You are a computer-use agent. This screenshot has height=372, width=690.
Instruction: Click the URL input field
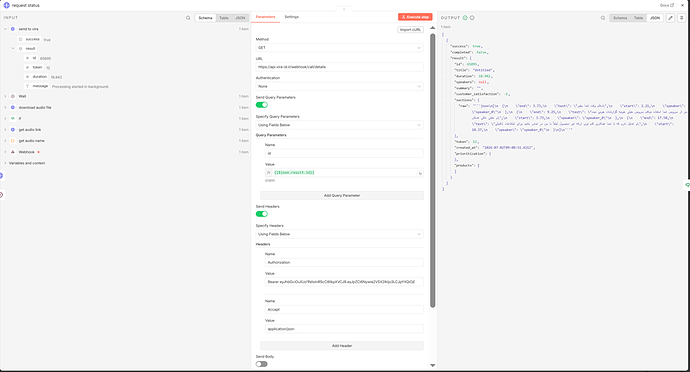tap(340, 67)
